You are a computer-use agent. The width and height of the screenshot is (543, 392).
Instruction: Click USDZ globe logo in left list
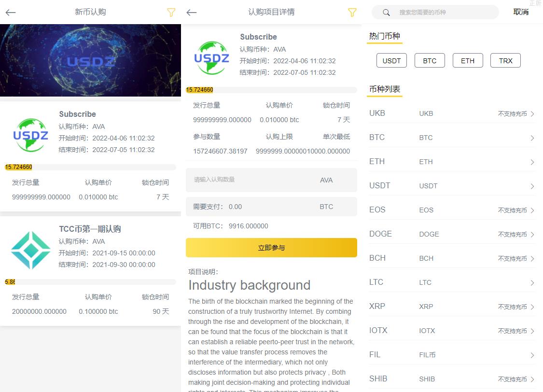(x=30, y=135)
